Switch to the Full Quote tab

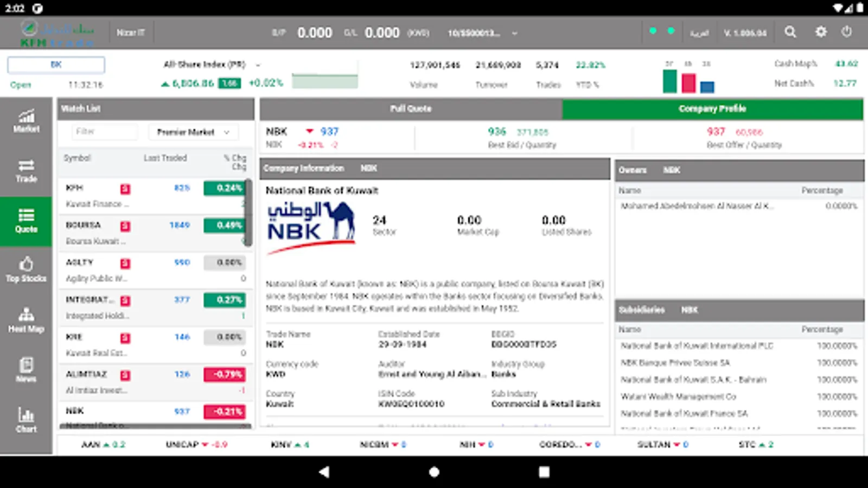click(x=411, y=109)
